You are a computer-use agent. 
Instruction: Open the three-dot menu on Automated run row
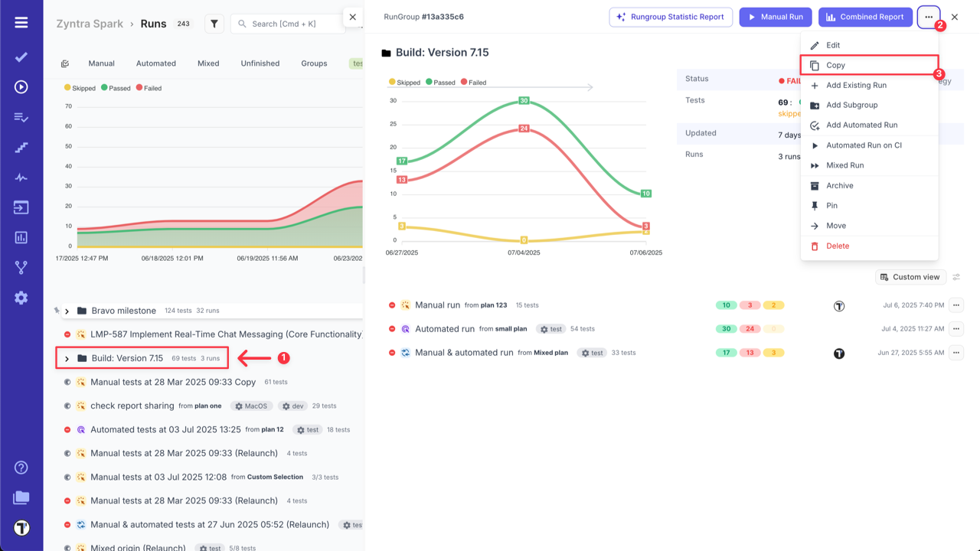pyautogui.click(x=955, y=328)
